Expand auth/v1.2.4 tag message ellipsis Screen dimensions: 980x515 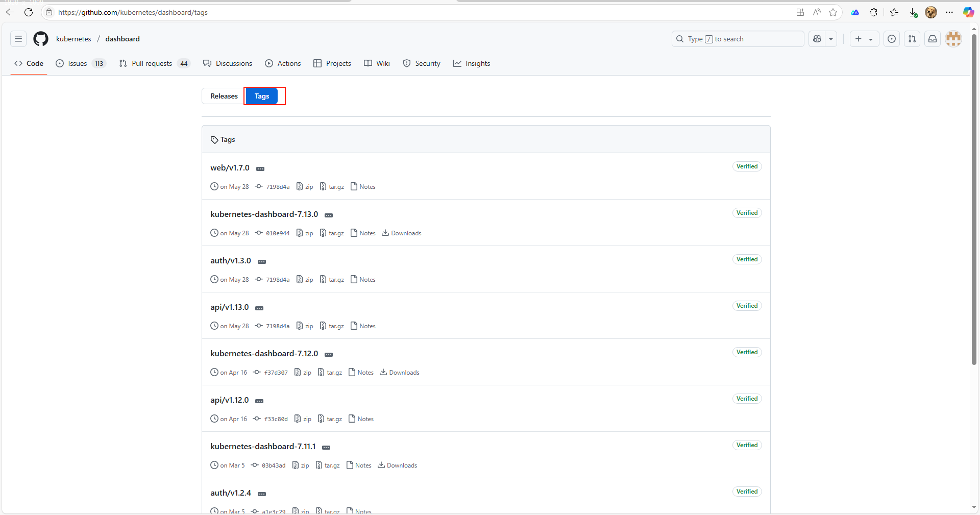click(x=262, y=494)
